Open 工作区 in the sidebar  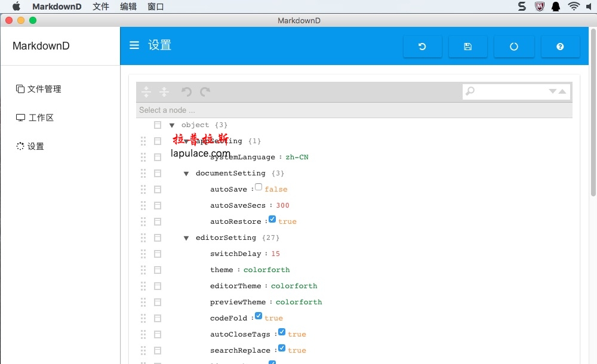(x=35, y=118)
